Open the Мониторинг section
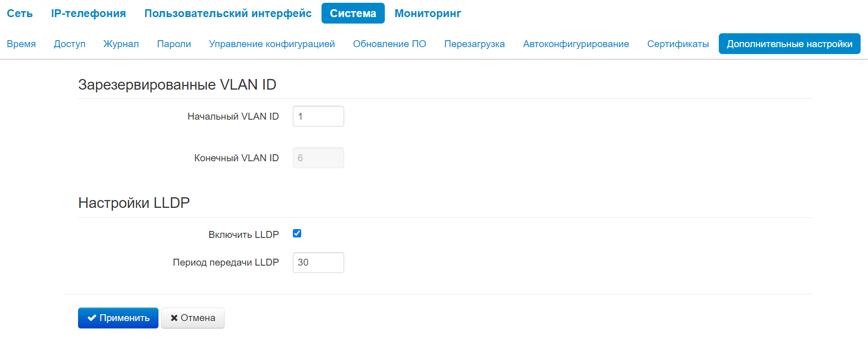This screenshot has width=868, height=352. click(428, 13)
